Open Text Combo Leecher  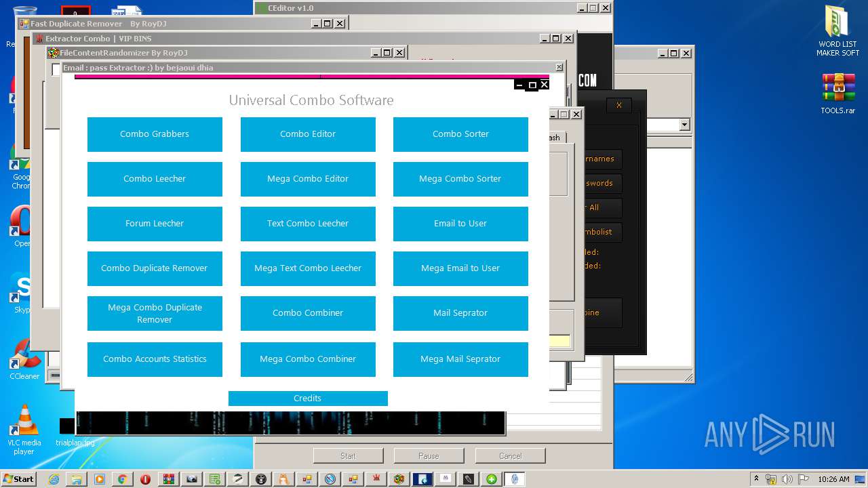(x=308, y=224)
